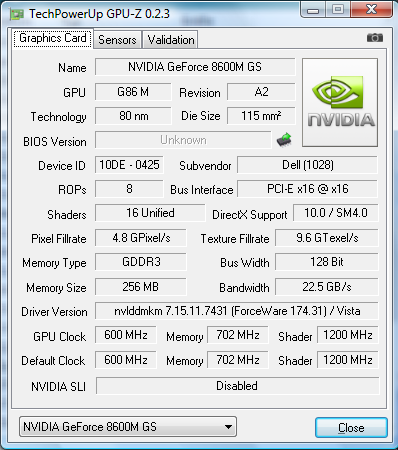The width and height of the screenshot is (398, 450).
Task: Open the Validation tab
Action: [x=171, y=40]
